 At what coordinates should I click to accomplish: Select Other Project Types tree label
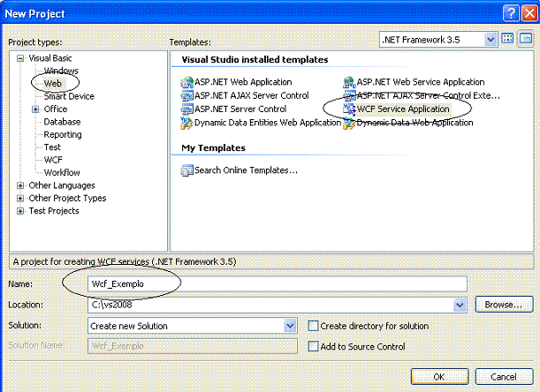67,199
